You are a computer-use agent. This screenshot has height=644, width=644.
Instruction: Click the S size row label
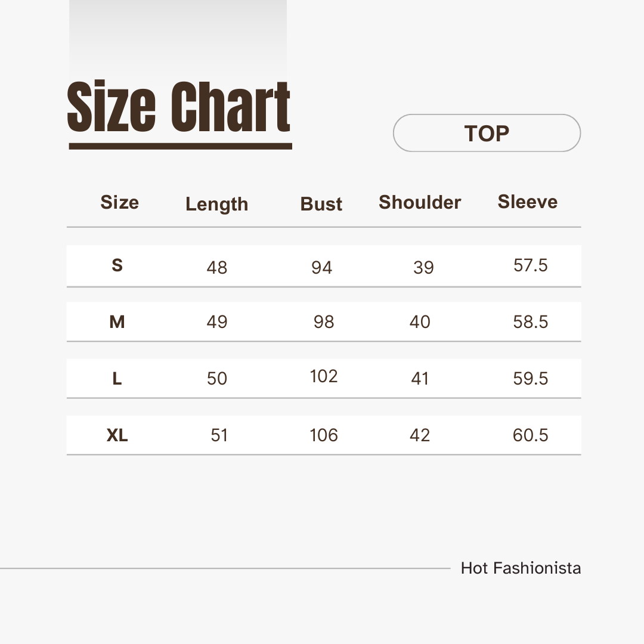(117, 265)
